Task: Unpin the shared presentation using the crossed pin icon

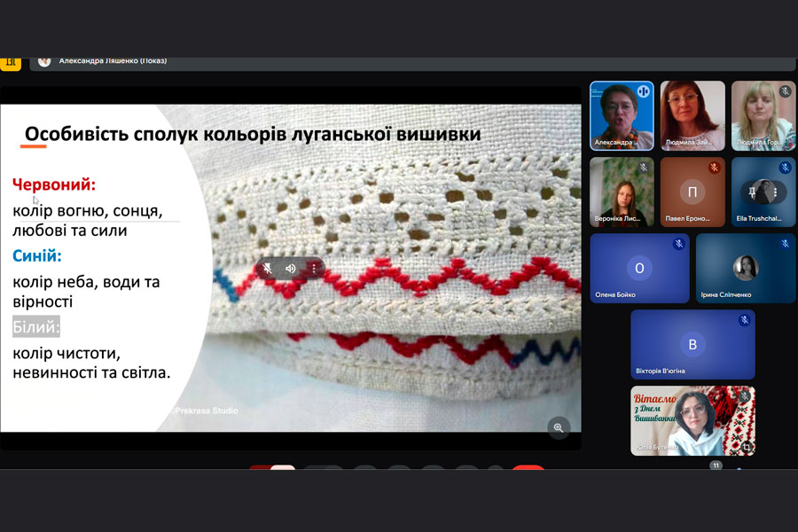Action: (267, 269)
